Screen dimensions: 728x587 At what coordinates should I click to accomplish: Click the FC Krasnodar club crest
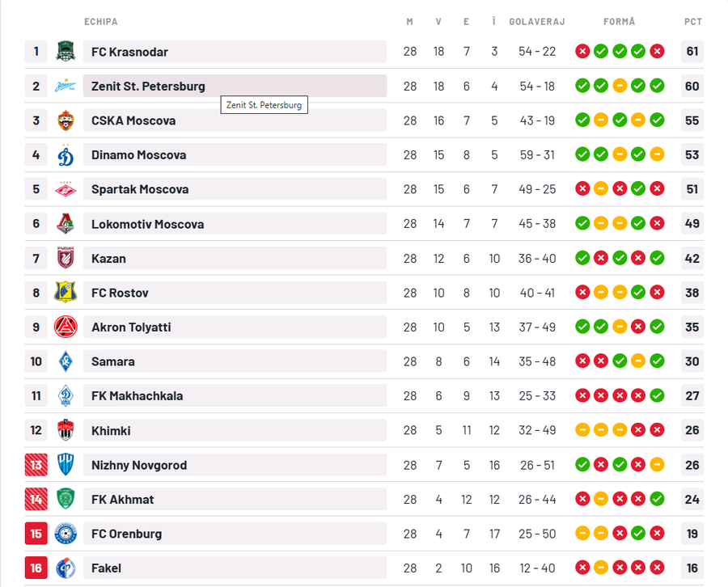tap(66, 52)
